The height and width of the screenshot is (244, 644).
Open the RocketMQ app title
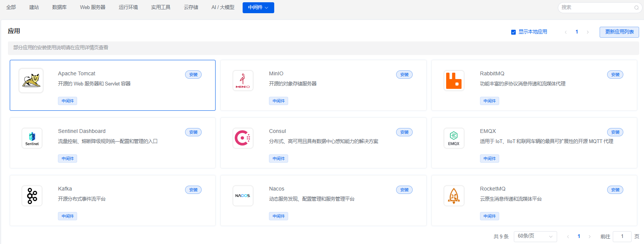(x=493, y=189)
